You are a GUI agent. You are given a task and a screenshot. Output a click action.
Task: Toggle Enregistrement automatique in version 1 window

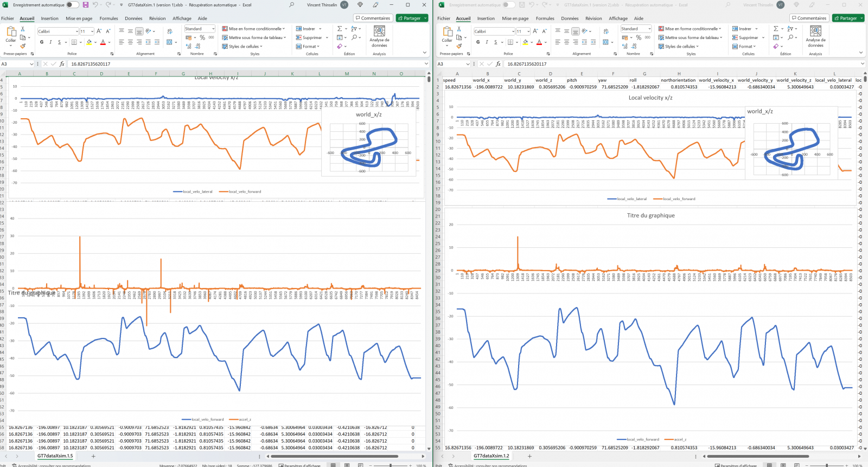point(72,5)
